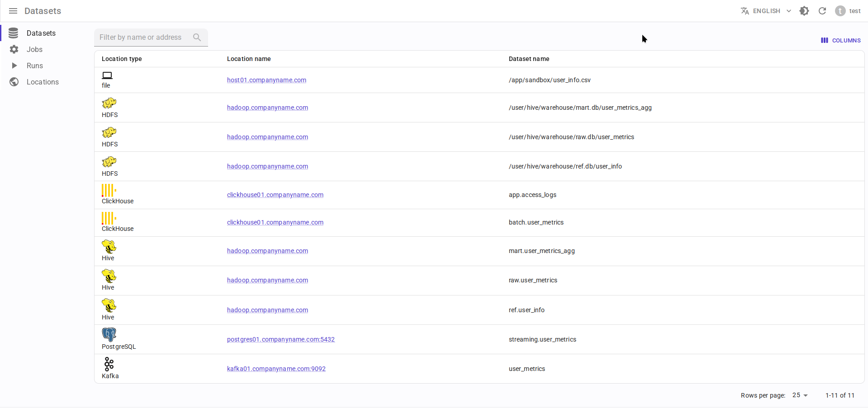Open the test user avatar menu

(848, 11)
